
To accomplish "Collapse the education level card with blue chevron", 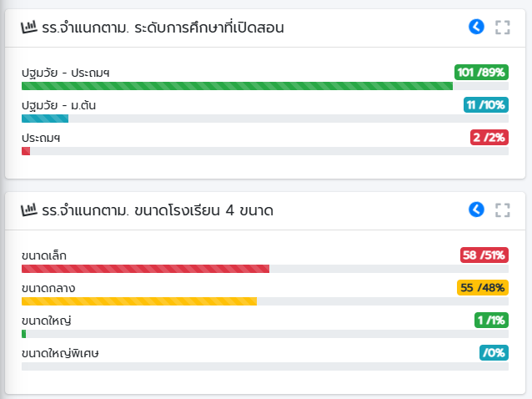I will coord(476,27).
